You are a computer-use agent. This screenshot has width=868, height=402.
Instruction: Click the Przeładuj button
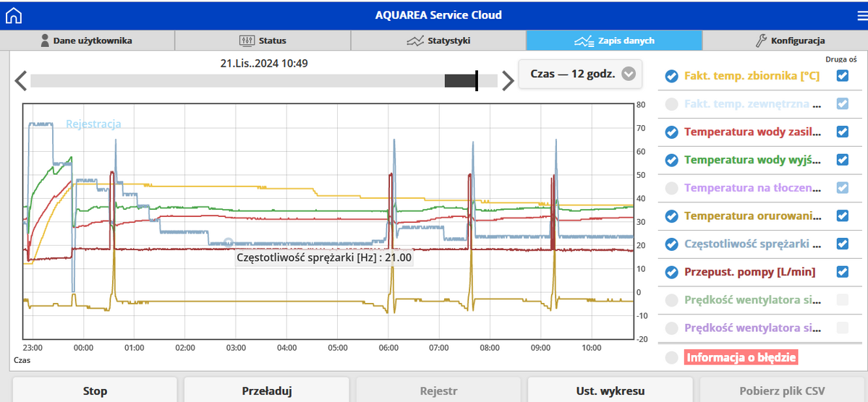click(x=266, y=391)
